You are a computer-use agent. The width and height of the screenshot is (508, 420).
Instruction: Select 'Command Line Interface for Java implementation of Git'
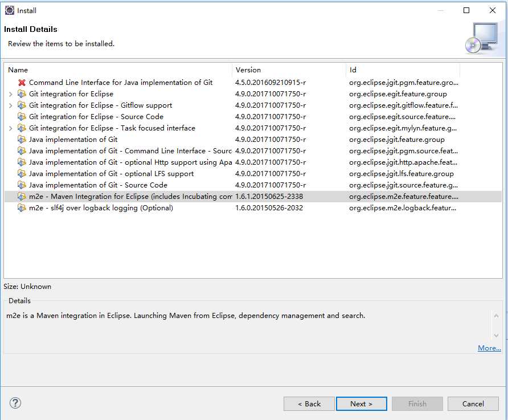point(121,83)
